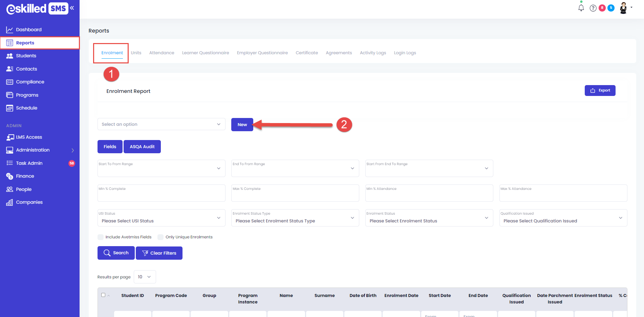This screenshot has height=317, width=644.
Task: Open the user avatar profile menu
Action: coord(623,8)
